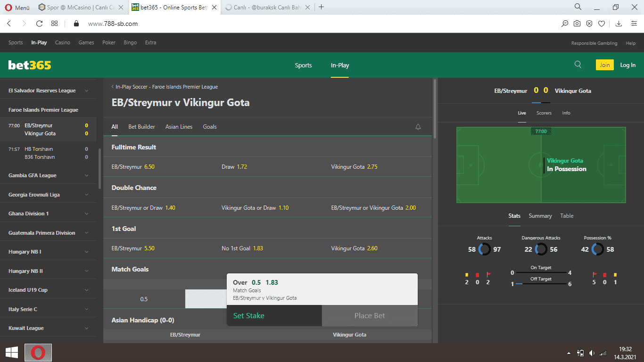Open the Sports main navigation link
This screenshot has height=362, width=644.
(x=303, y=66)
